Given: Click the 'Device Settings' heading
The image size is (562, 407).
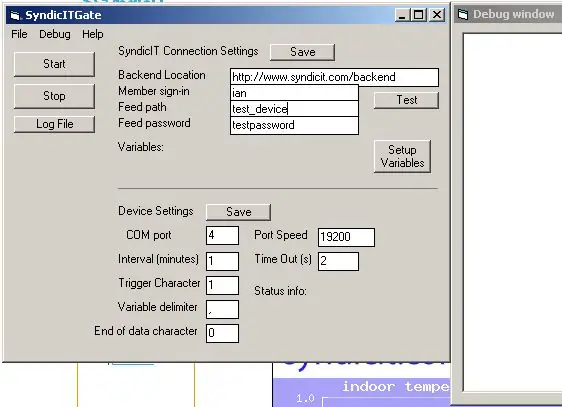Looking at the screenshot, I should [156, 211].
